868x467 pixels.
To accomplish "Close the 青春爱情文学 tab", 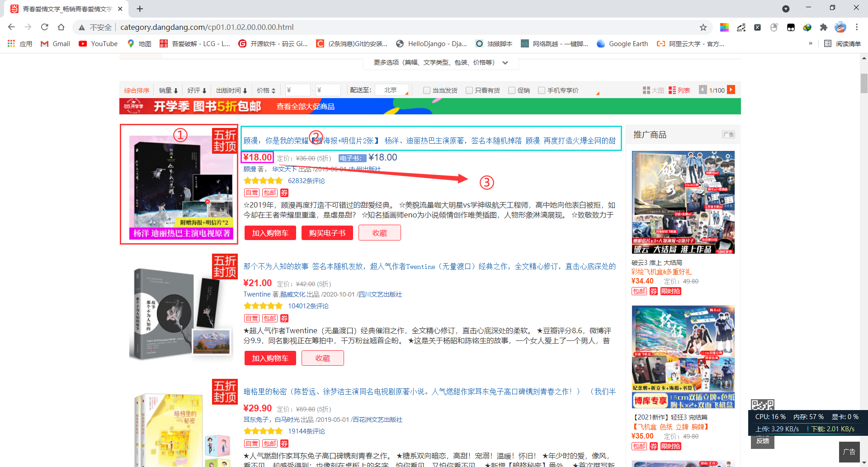I will (x=120, y=9).
